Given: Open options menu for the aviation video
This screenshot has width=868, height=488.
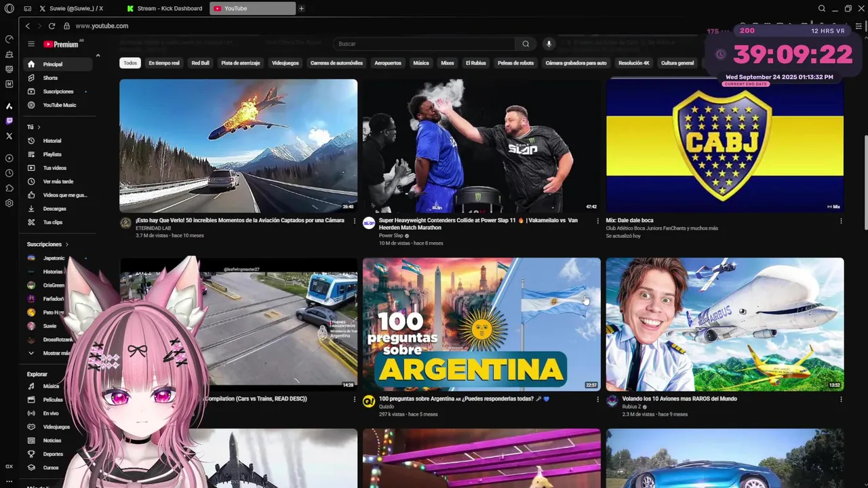Looking at the screenshot, I should (354, 221).
